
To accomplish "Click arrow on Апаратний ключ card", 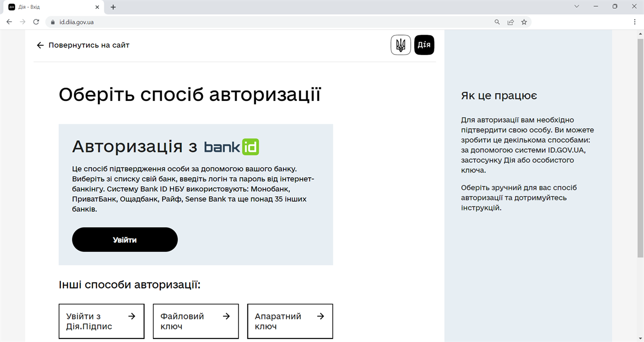I will click(x=320, y=316).
